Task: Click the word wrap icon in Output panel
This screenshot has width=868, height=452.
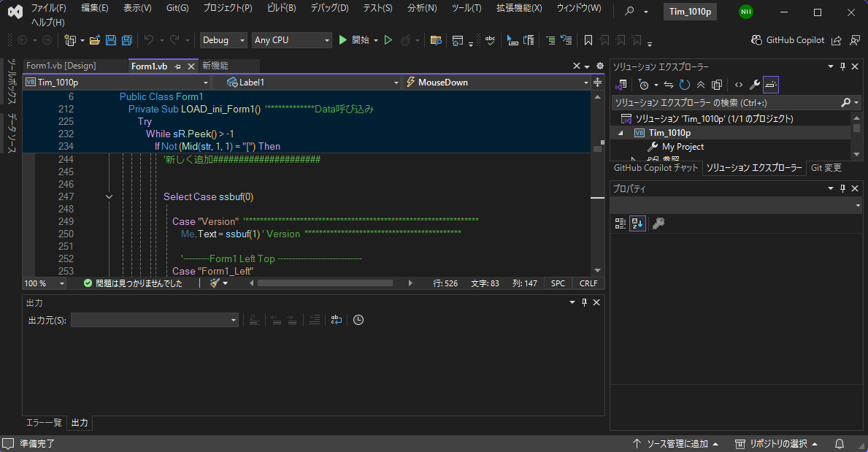Action: [336, 320]
